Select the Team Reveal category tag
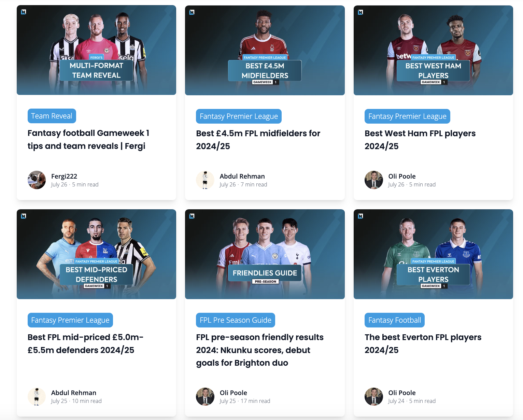523x420 pixels. tap(52, 116)
